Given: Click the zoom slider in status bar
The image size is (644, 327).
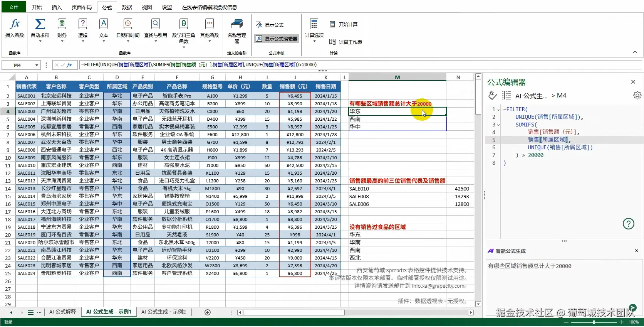Looking at the screenshot, I should (594, 322).
